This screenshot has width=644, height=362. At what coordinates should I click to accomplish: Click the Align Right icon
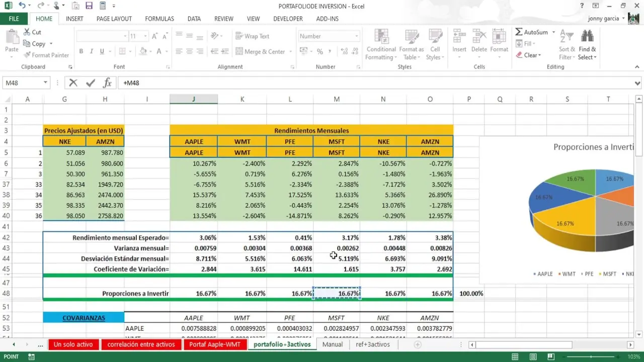click(x=201, y=51)
